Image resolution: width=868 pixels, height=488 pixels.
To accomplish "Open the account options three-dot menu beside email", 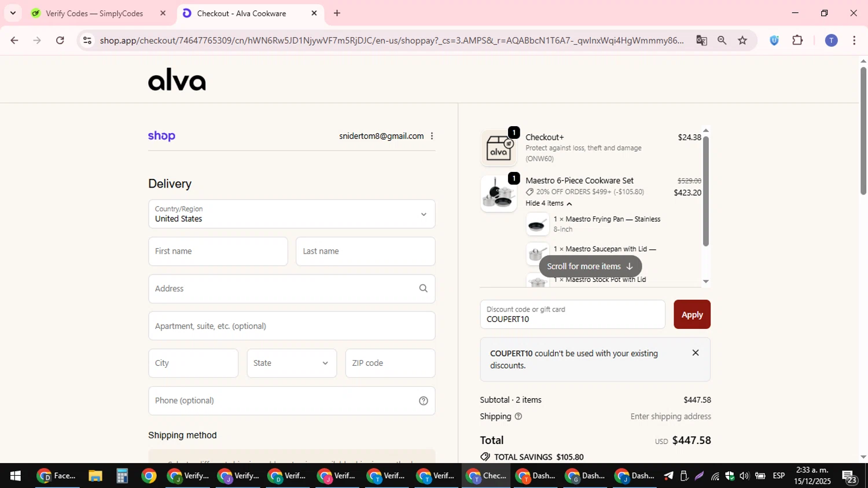I will pos(432,136).
